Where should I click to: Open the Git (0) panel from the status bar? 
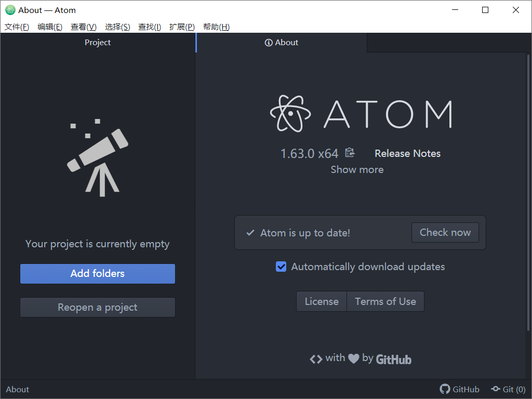point(508,389)
